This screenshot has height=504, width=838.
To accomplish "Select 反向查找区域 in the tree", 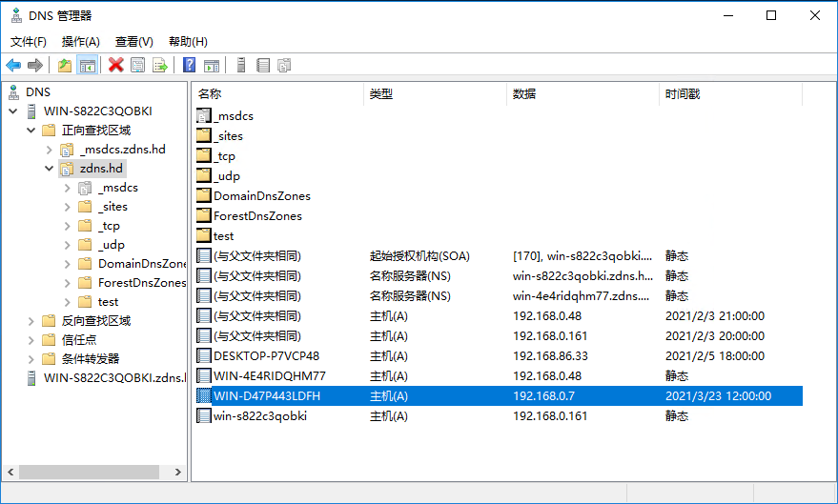I will (96, 321).
